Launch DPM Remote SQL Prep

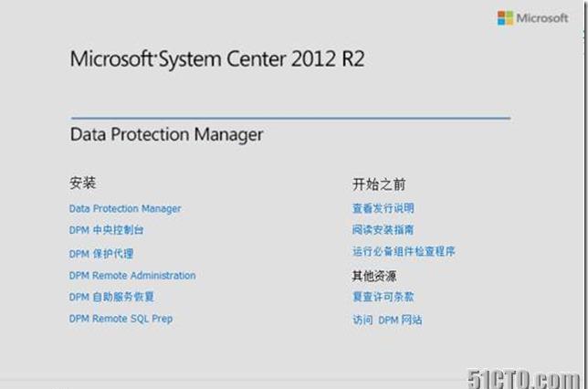(121, 319)
